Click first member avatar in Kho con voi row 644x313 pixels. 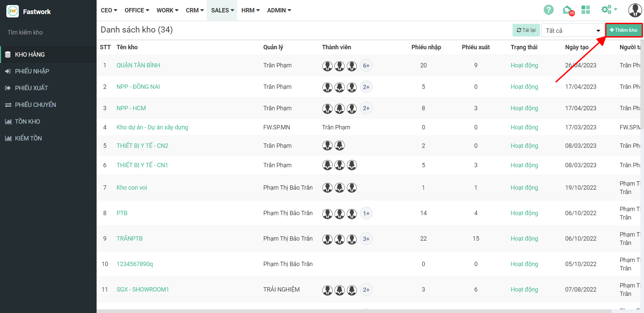pyautogui.click(x=327, y=188)
